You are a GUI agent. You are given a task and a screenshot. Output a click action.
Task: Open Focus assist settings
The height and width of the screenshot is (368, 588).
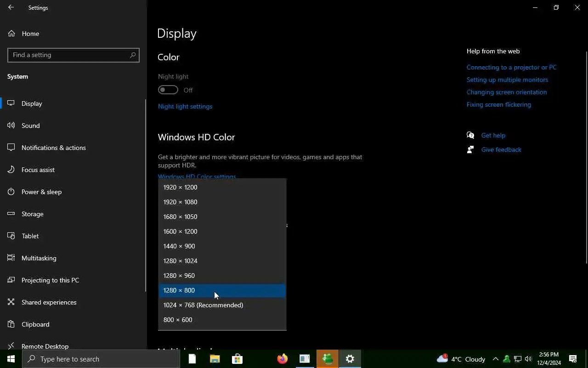coord(73,170)
